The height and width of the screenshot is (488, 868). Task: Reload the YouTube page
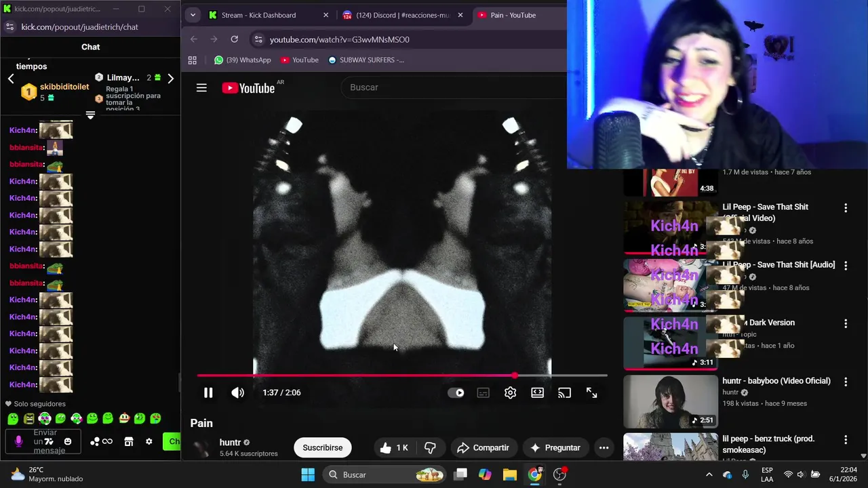point(234,39)
